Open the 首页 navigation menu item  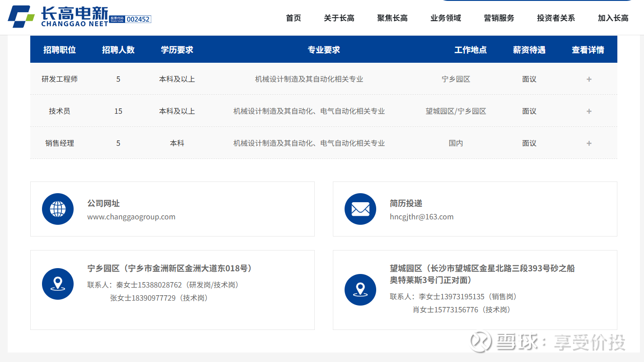point(293,18)
